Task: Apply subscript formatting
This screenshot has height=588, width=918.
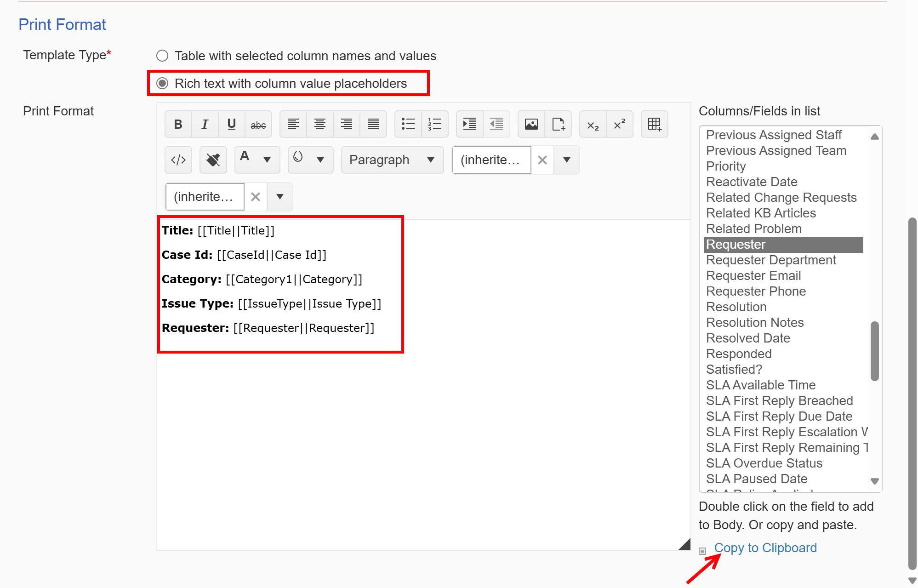Action: [593, 124]
